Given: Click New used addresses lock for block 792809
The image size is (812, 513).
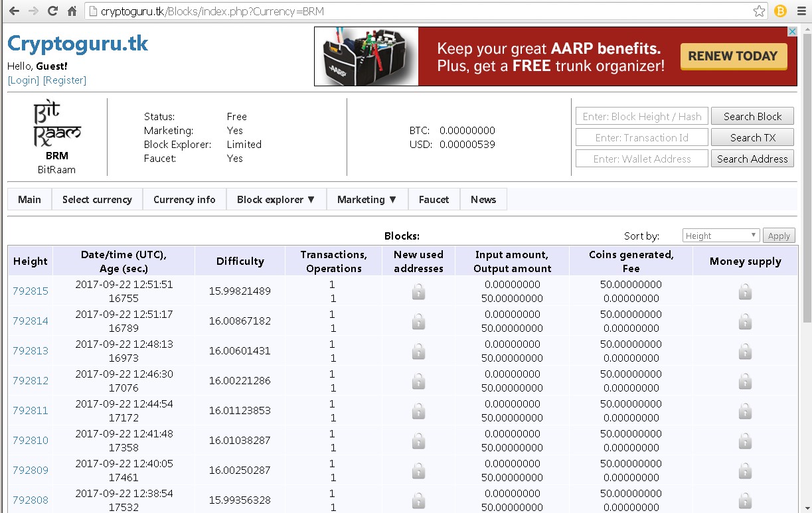Looking at the screenshot, I should pyautogui.click(x=418, y=471).
